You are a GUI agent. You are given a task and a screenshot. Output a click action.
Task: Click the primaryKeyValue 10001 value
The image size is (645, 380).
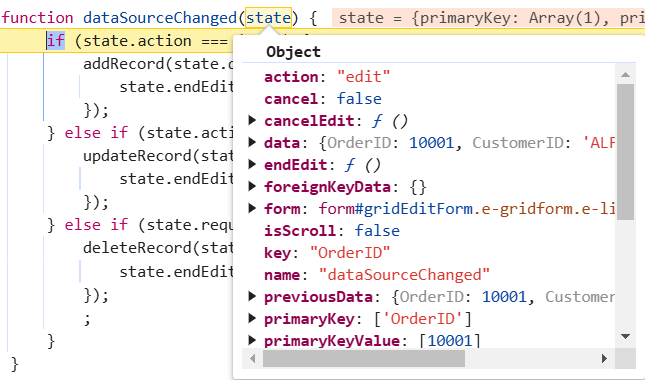coord(450,341)
